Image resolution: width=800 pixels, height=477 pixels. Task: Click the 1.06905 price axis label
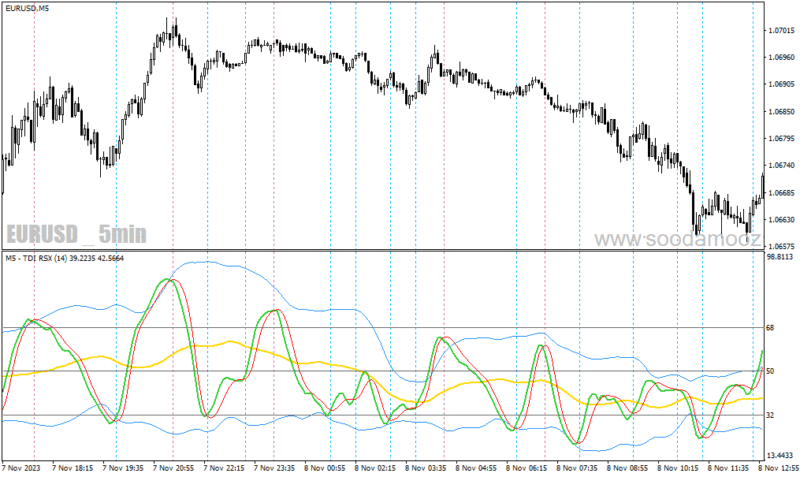tap(781, 84)
